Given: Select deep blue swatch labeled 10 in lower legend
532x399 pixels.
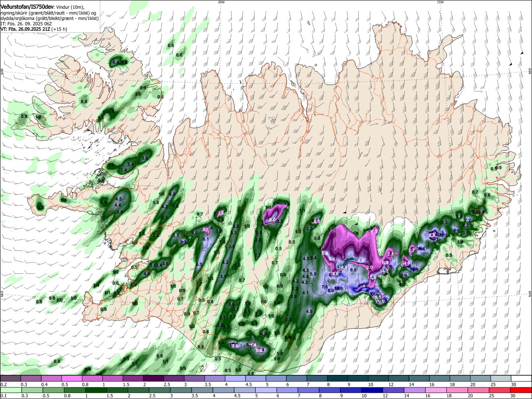Looking at the screenshot, I should [372, 390].
